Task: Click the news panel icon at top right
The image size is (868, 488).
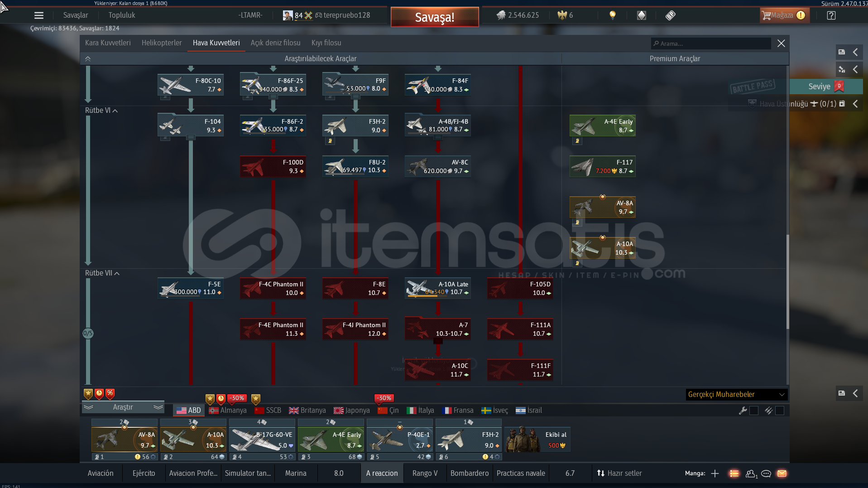Action: pos(842,52)
